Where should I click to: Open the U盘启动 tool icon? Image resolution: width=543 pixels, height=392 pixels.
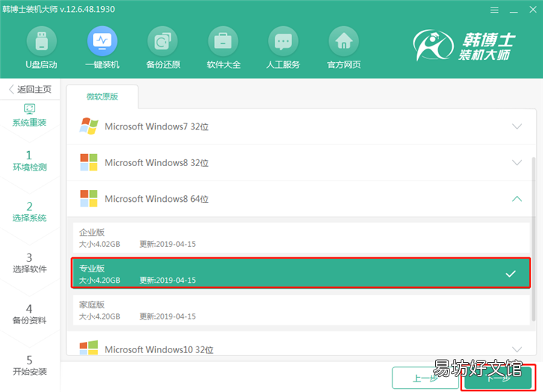point(41,41)
